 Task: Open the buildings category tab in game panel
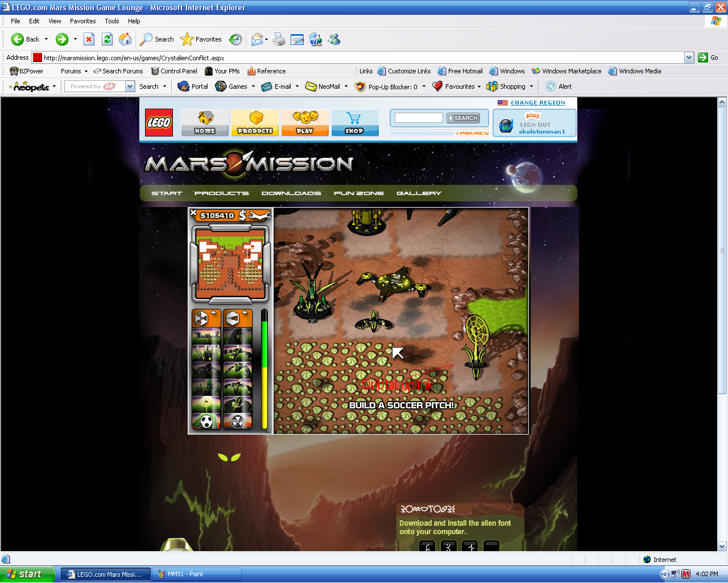(207, 319)
